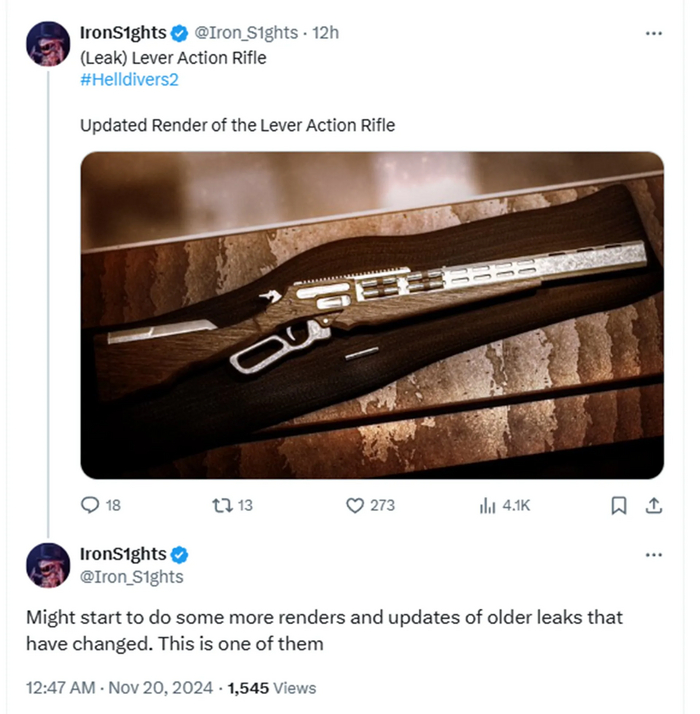The image size is (700, 714).
Task: Open the IronS1ghts display name in top tweet
Action: coord(122,33)
